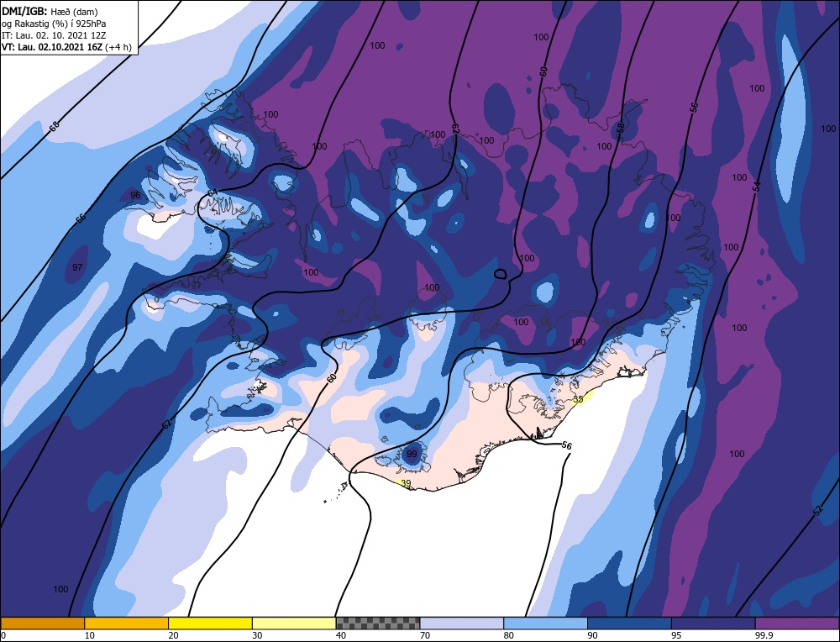Click the 'VT: Lau. 02.10.2021 16Z (+4 h)' line
The width and height of the screenshot is (840, 642).
tap(66, 46)
